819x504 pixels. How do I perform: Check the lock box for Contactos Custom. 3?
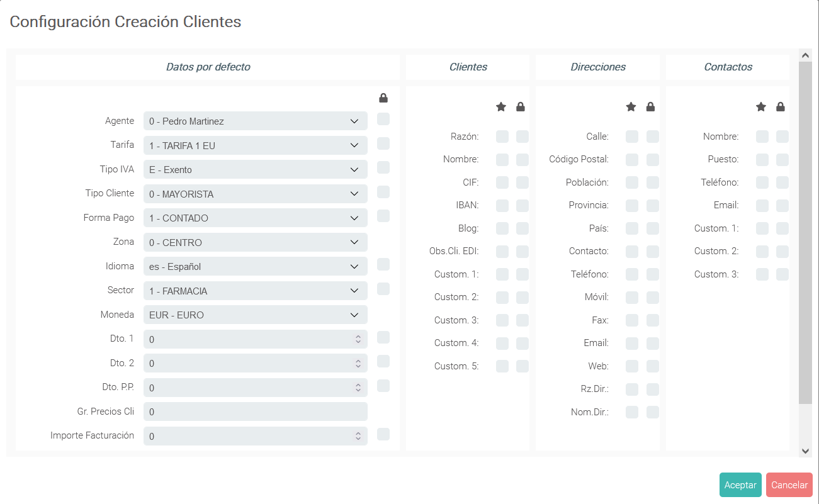tap(782, 274)
